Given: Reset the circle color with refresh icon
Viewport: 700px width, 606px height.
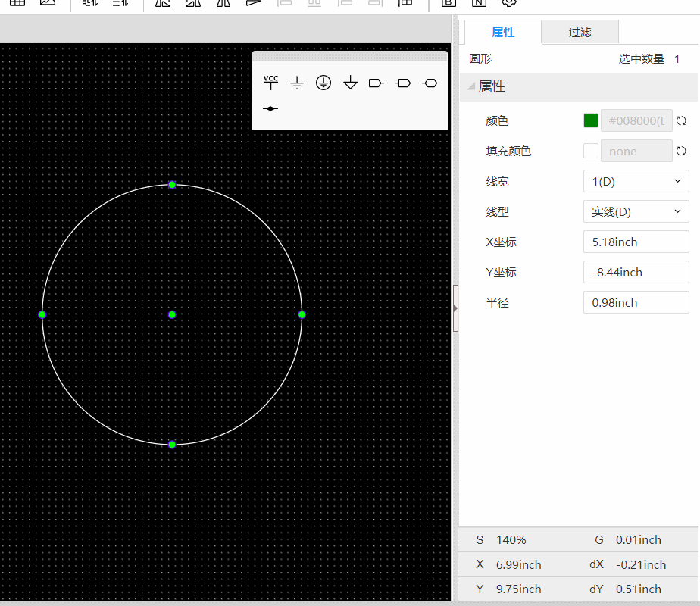Looking at the screenshot, I should pos(680,120).
